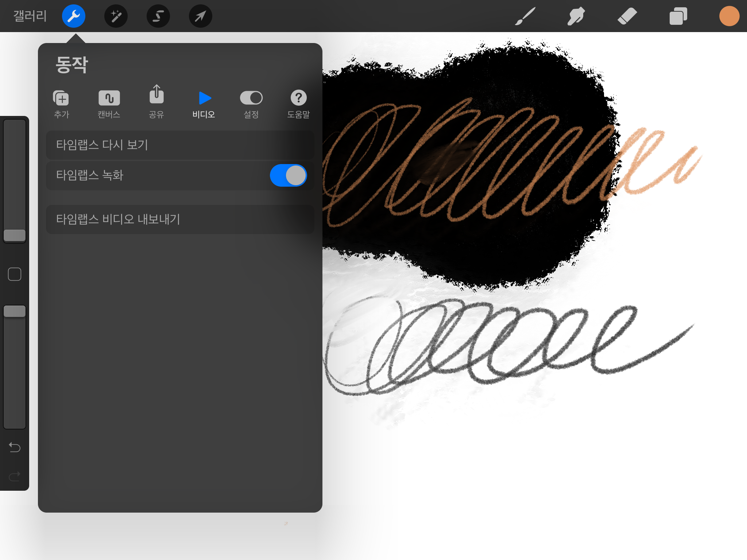This screenshot has height=560, width=747.
Task: Open the Actions wrench menu
Action: point(73,16)
